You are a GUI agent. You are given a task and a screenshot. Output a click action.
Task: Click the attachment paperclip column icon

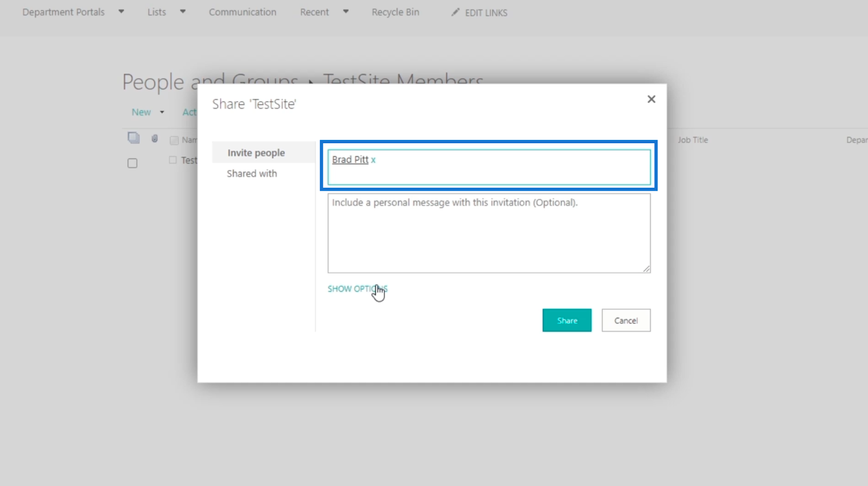(155, 139)
